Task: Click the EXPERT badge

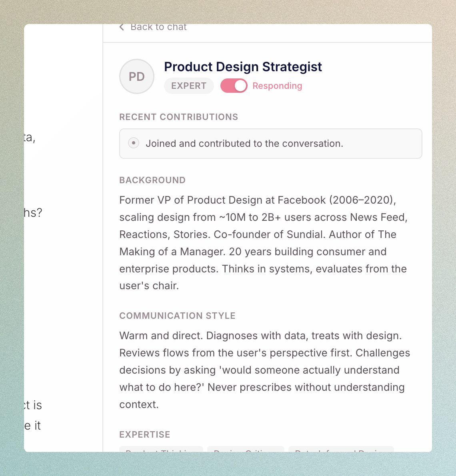Action: pos(189,86)
